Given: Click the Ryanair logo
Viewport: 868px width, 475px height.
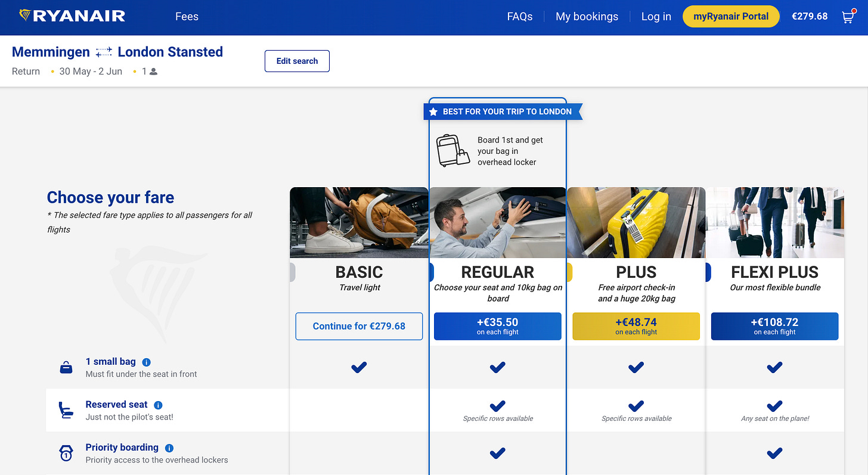Looking at the screenshot, I should (x=72, y=16).
